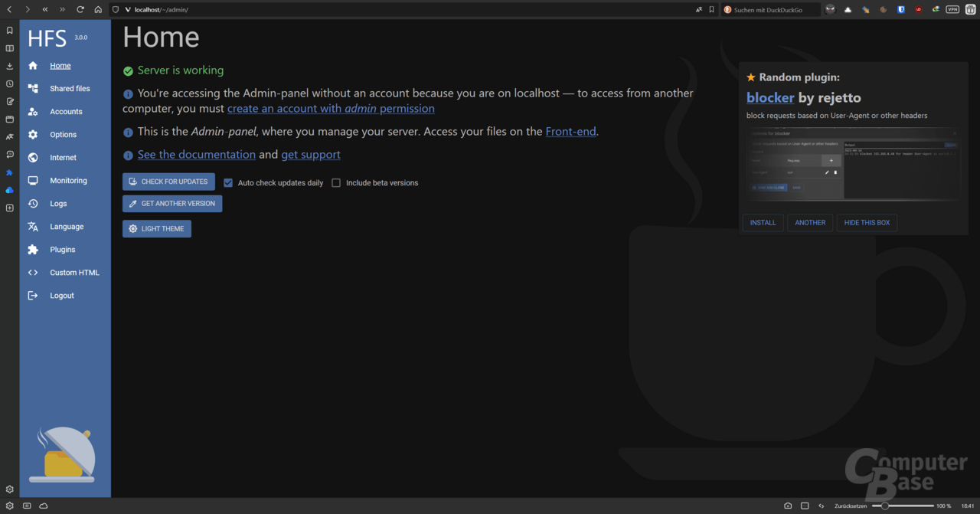Adjust the browser zoom slider
Screen dimensions: 980x514
coord(885,506)
